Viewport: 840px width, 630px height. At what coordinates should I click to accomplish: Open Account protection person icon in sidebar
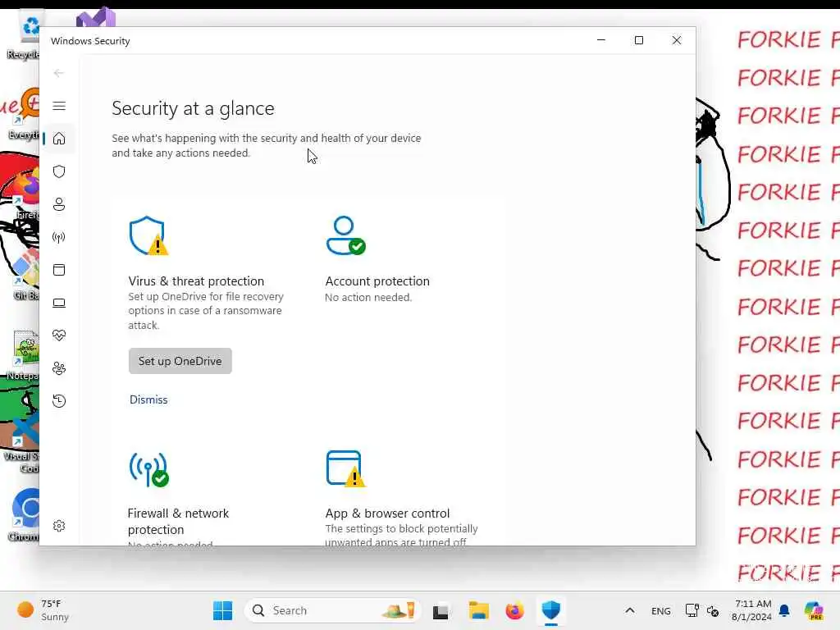point(59,204)
